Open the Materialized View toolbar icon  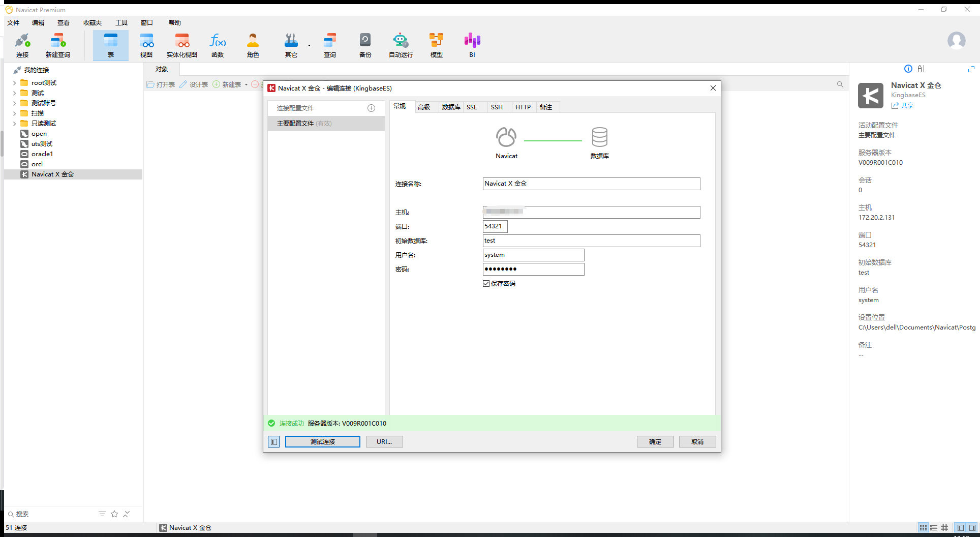click(x=182, y=45)
